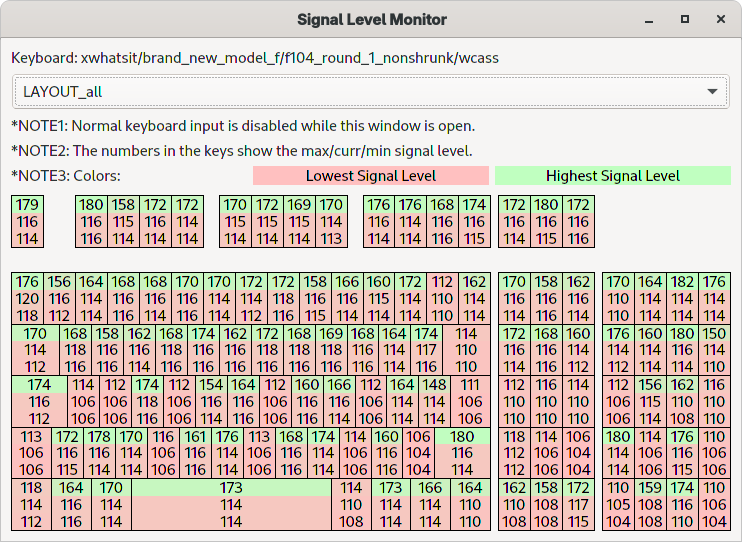Click the numpad key reading 110/105/104
Screen dimensions: 742x542
[618, 505]
